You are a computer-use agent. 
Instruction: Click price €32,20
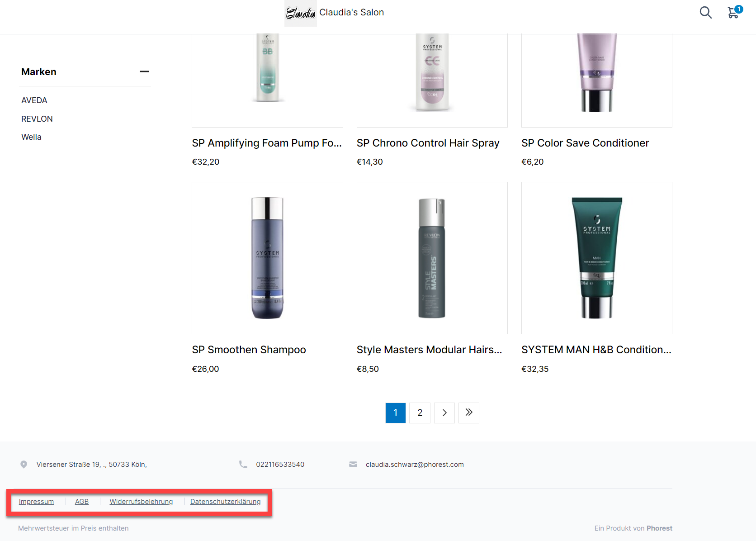[x=205, y=162]
